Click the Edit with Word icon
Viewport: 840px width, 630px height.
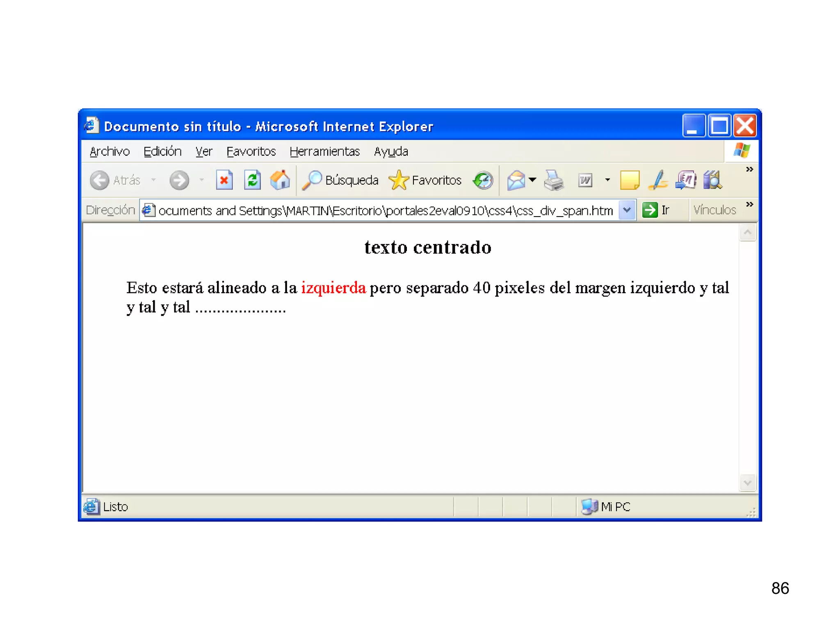point(585,180)
